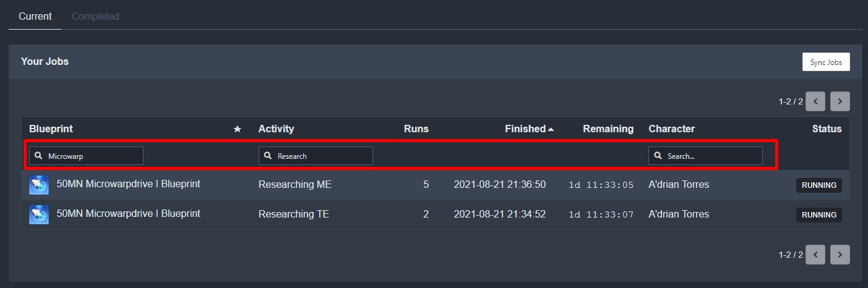
Task: Focus the Blueprint filter field containing Microwarp
Action: [x=86, y=156]
